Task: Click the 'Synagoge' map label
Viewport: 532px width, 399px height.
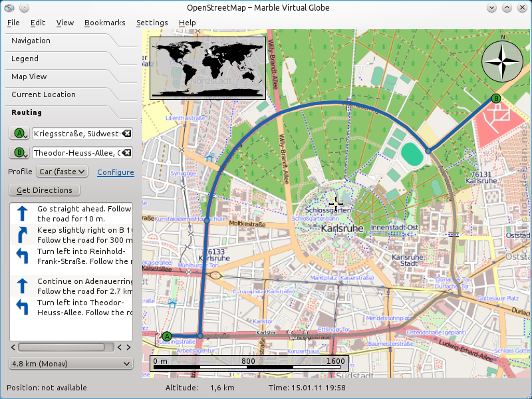Action: pyautogui.click(x=184, y=174)
